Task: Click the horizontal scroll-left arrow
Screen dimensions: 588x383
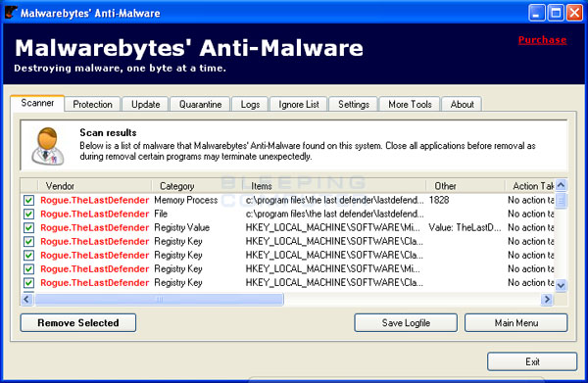Action: click(x=27, y=299)
